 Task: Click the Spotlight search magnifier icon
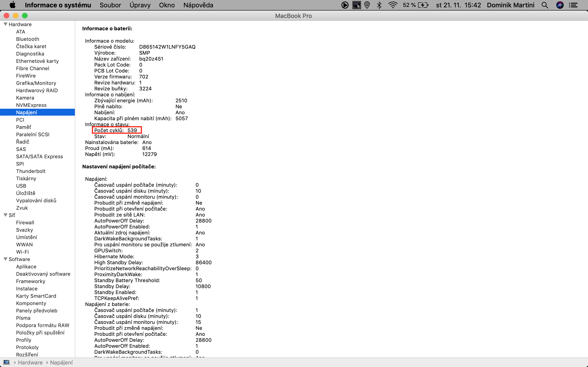point(545,5)
